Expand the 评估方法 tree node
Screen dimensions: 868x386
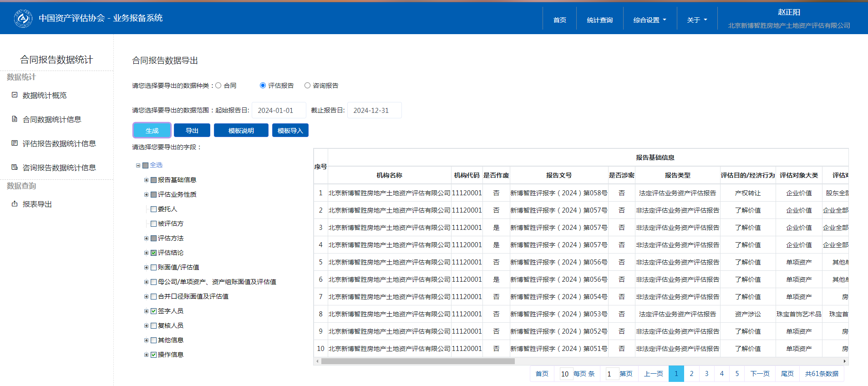[x=147, y=239]
